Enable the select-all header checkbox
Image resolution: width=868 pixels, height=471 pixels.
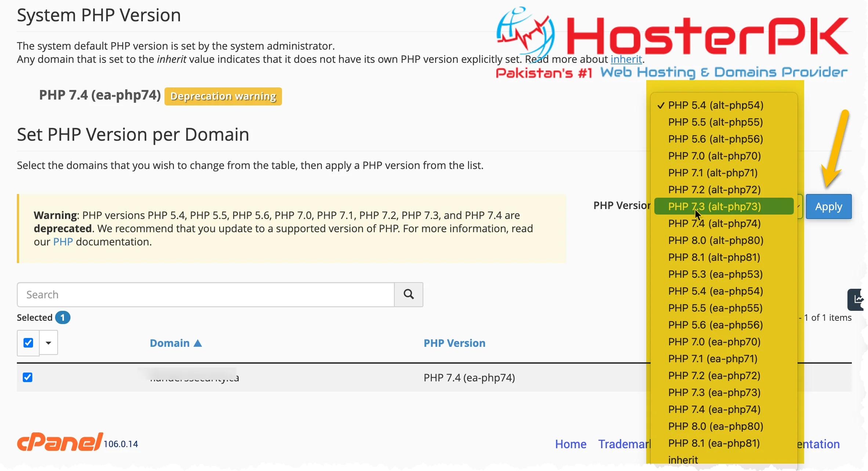[28, 343]
